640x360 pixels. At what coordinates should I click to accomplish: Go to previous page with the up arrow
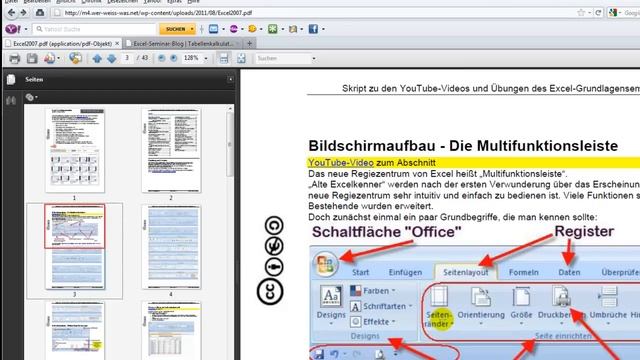(x=97, y=58)
